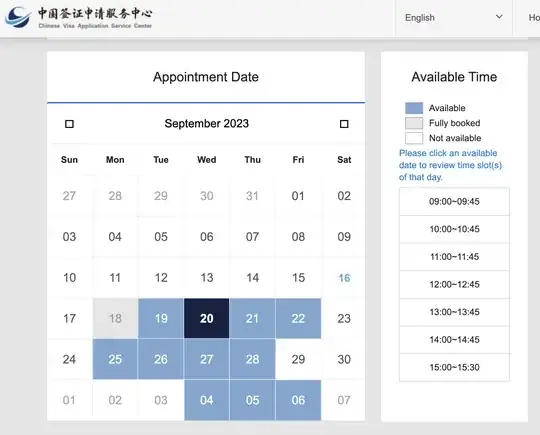Select September 28 available date
The image size is (540, 435).
pyautogui.click(x=252, y=359)
